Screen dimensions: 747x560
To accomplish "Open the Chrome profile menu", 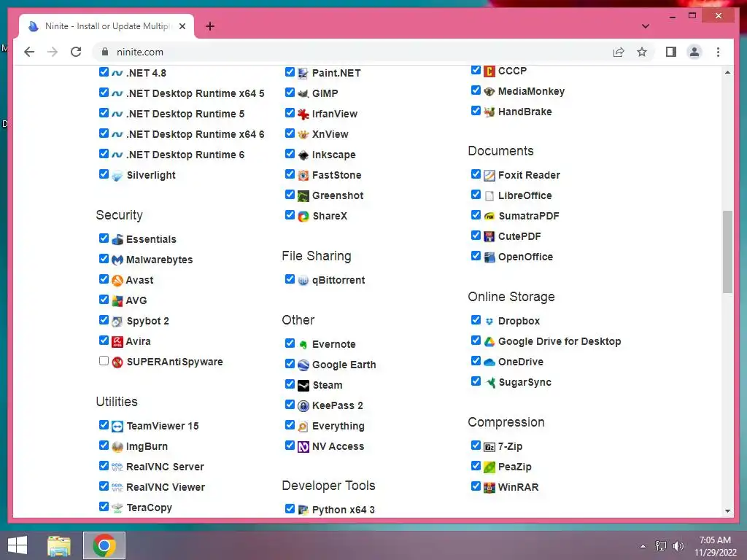I will (694, 52).
